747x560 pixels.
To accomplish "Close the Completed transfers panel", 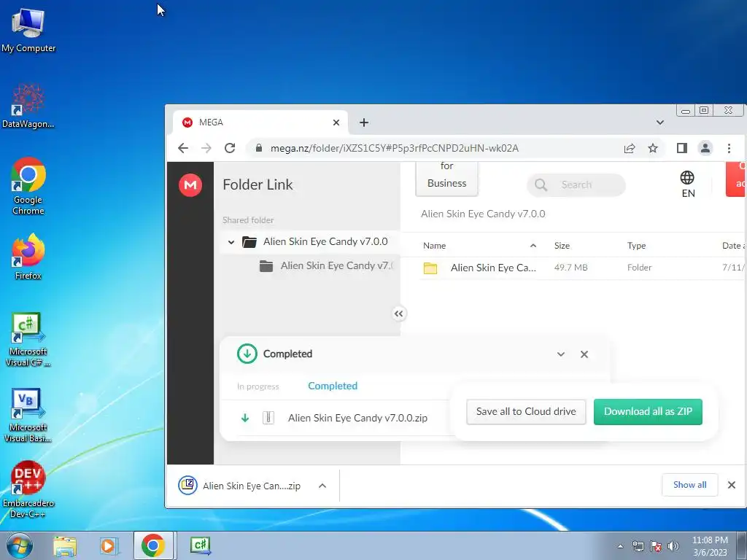I will (584, 354).
